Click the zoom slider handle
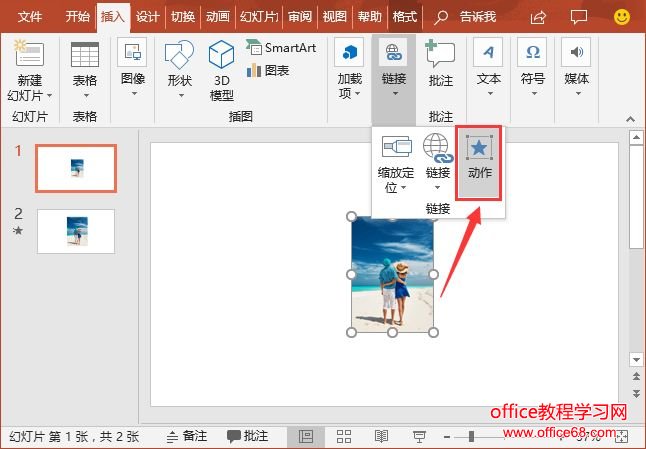 click(x=471, y=436)
